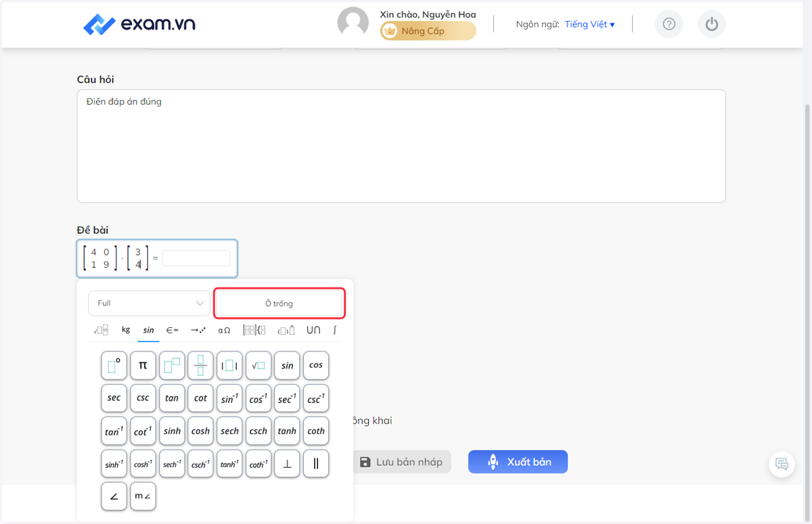Screen dimensions: 812x524
Task: Insert inverse cosecant csc⁻¹ key
Action: (x=316, y=398)
